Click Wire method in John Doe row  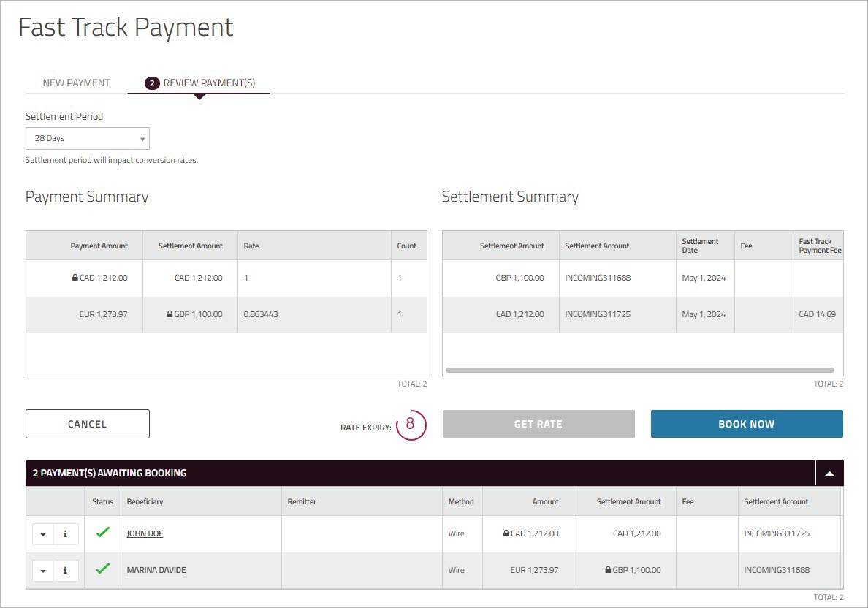pyautogui.click(x=456, y=533)
